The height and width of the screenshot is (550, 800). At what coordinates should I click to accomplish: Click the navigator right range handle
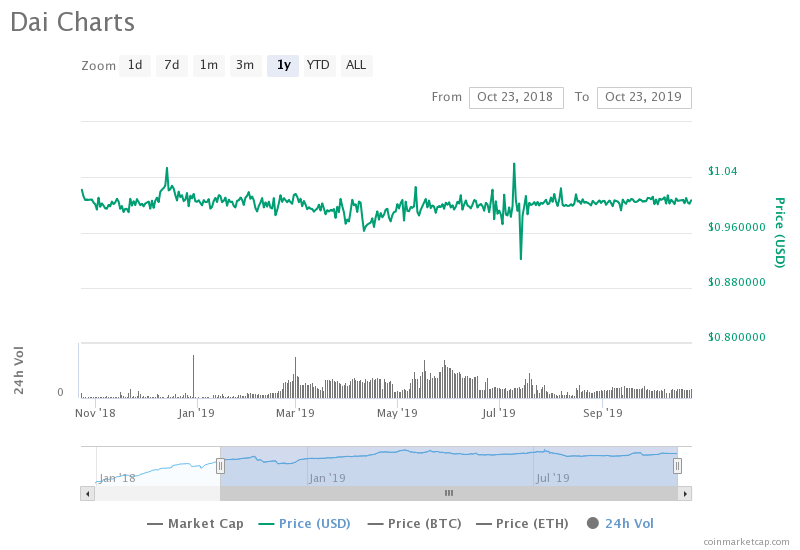(x=677, y=466)
